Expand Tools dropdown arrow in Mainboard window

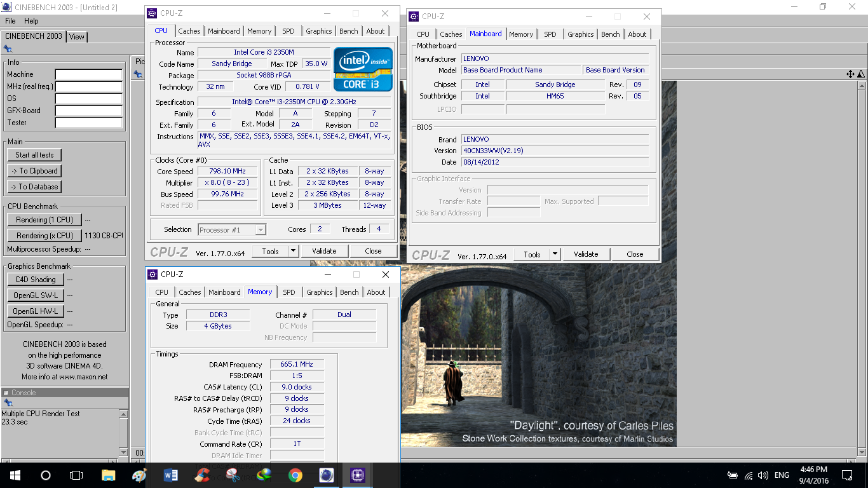[x=555, y=254]
